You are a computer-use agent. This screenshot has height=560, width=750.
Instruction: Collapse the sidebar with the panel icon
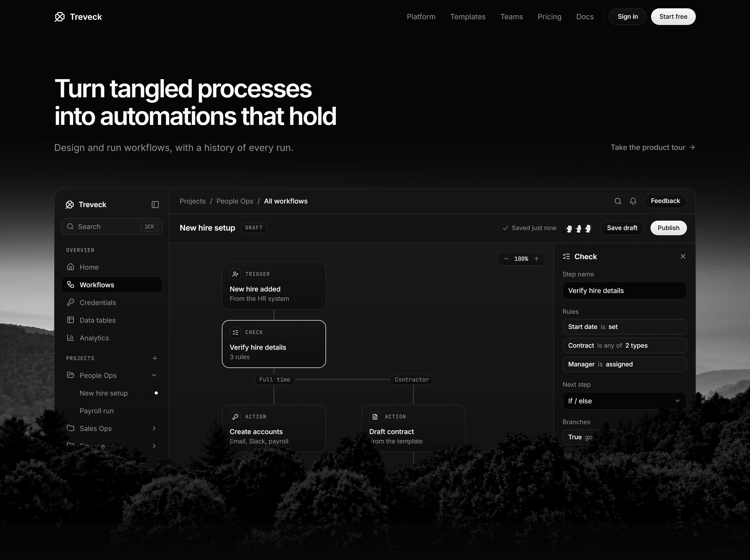pos(155,205)
